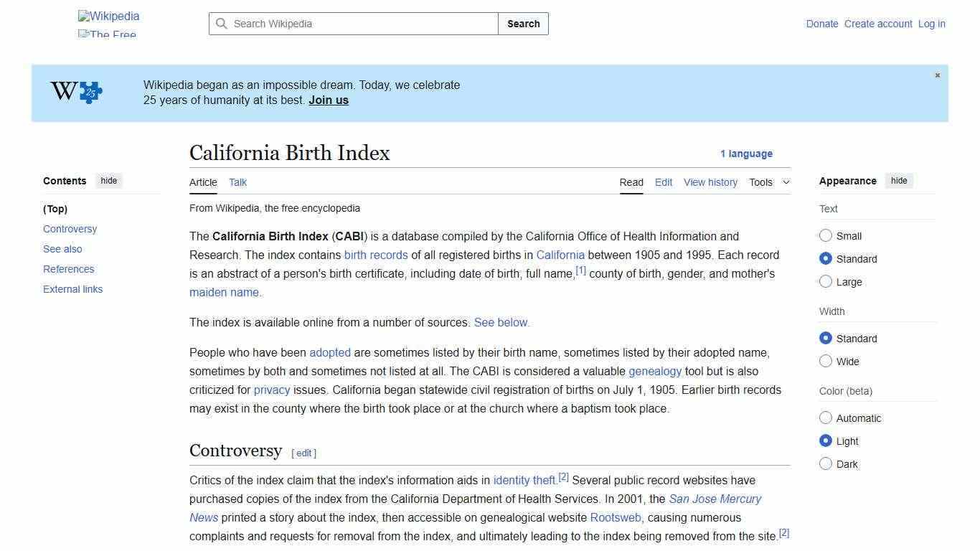The width and height of the screenshot is (980, 551).
Task: Enable Wide width layout
Action: tap(826, 361)
